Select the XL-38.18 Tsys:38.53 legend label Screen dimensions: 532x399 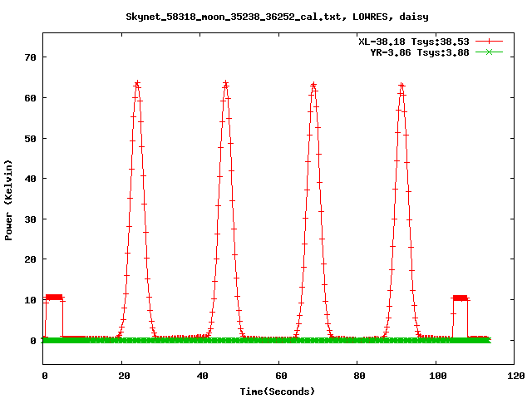point(414,42)
